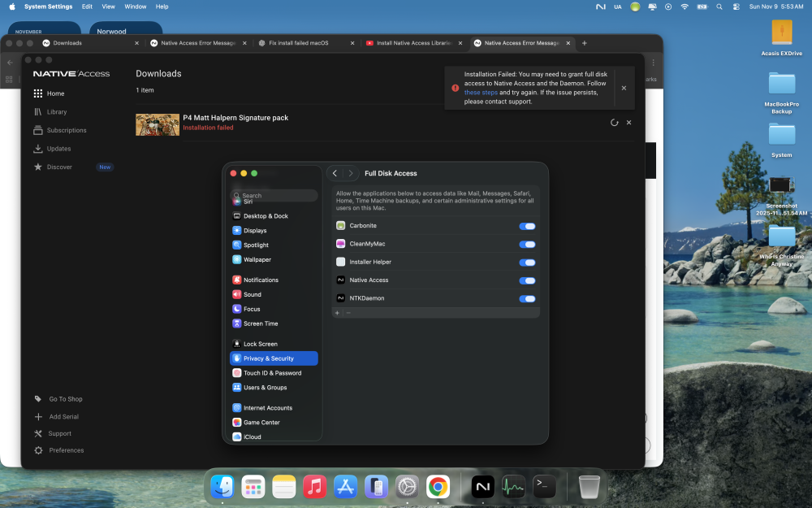Screen dimensions: 812x508
Task: Select Acasis EXDrive on desktop
Action: [x=781, y=38]
